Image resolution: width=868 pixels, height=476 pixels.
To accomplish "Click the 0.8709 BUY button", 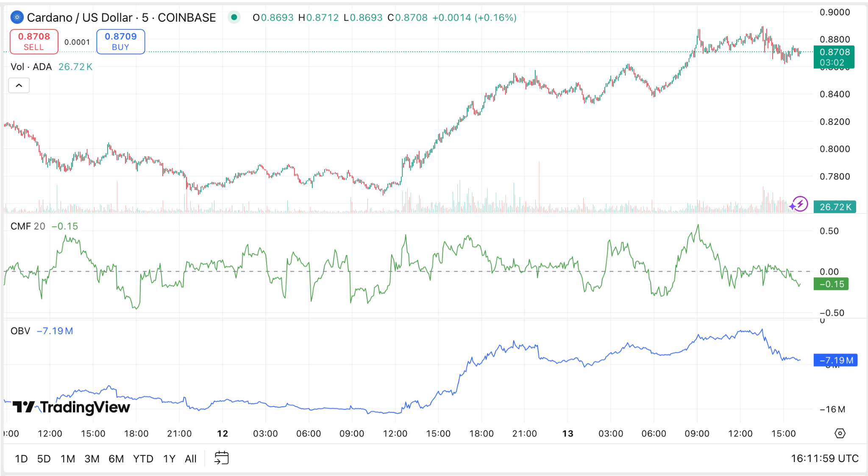I will click(x=121, y=42).
